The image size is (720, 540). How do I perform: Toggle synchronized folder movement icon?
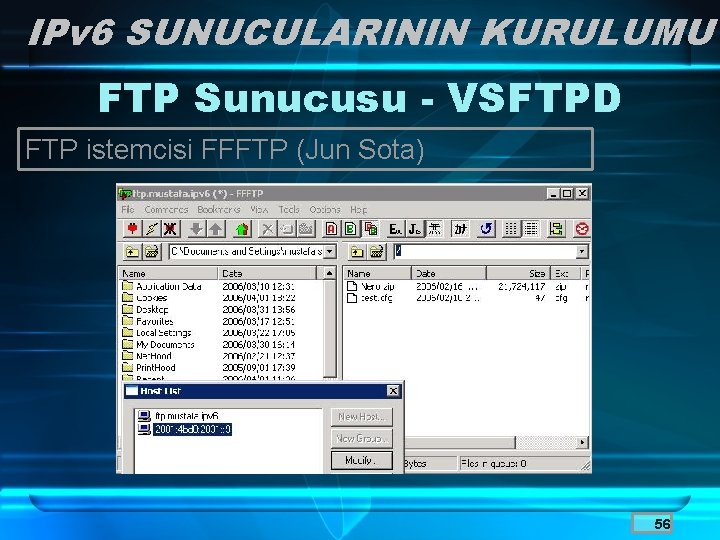tap(556, 229)
